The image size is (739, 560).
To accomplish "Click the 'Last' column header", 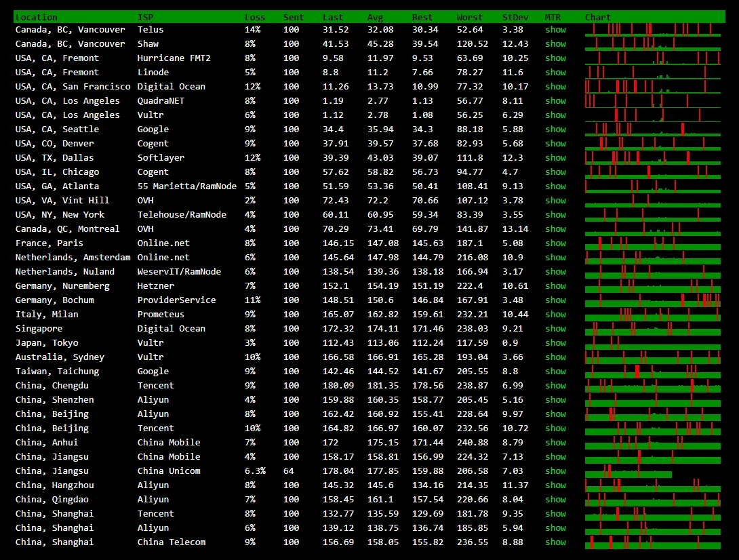I will pyautogui.click(x=333, y=18).
